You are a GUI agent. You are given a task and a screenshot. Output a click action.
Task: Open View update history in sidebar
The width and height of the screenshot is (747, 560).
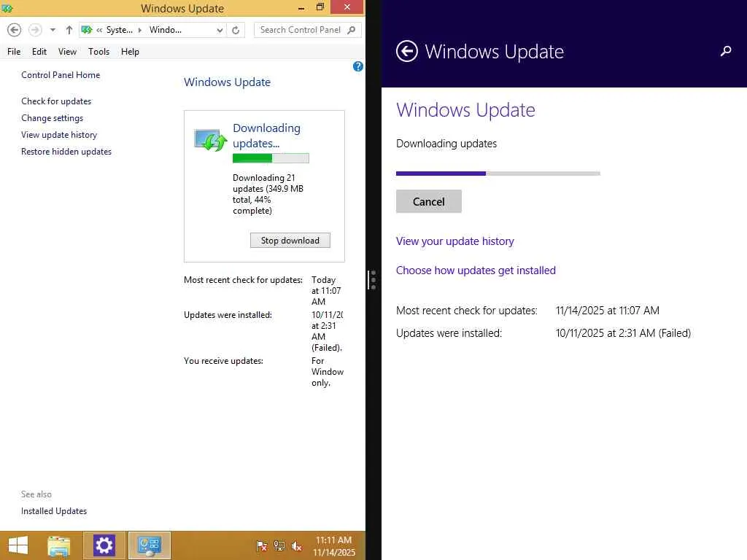[59, 135]
